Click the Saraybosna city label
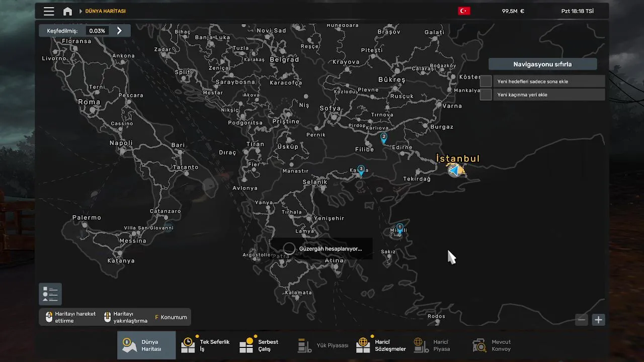 tap(235, 82)
